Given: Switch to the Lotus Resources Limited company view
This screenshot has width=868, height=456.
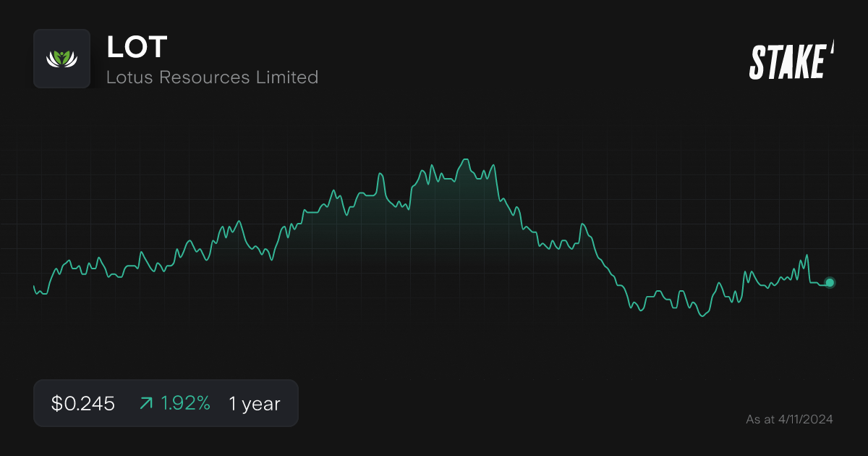Looking at the screenshot, I should point(212,77).
